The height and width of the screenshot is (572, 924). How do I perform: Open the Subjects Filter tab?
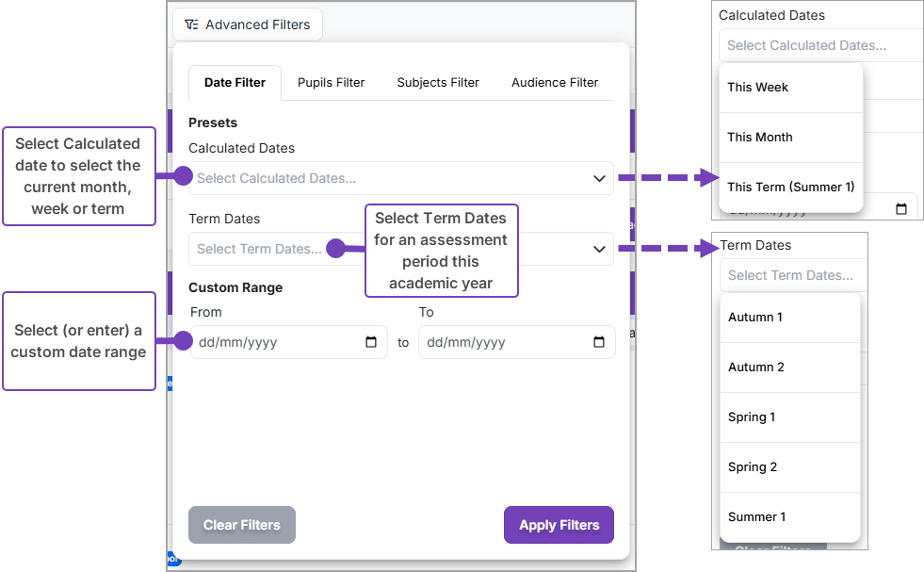point(438,83)
